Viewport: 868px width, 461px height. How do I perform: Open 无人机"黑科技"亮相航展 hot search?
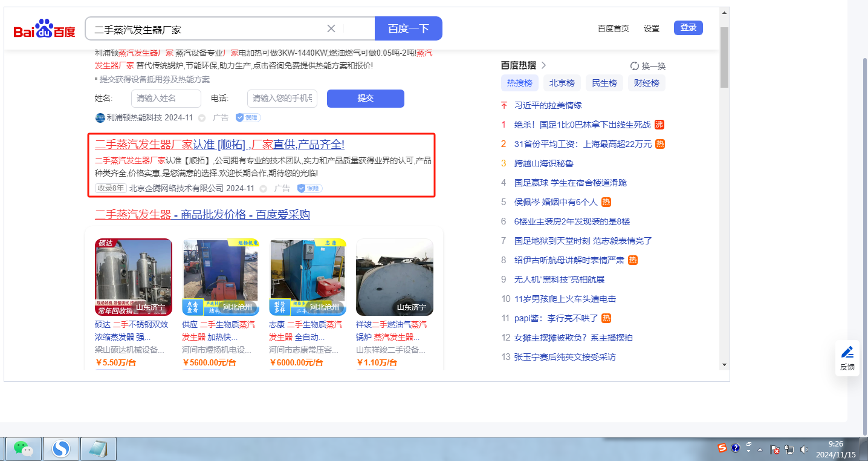560,280
